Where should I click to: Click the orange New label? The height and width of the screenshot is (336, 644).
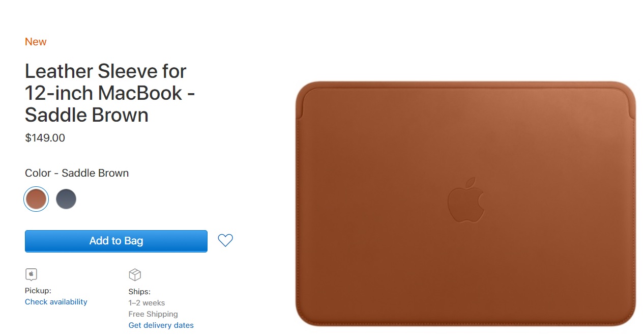coord(36,42)
